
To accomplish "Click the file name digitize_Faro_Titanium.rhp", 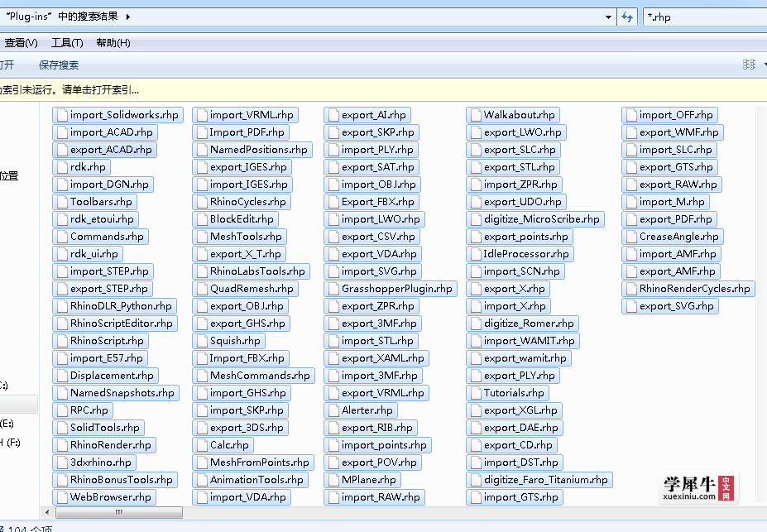I will pyautogui.click(x=546, y=480).
